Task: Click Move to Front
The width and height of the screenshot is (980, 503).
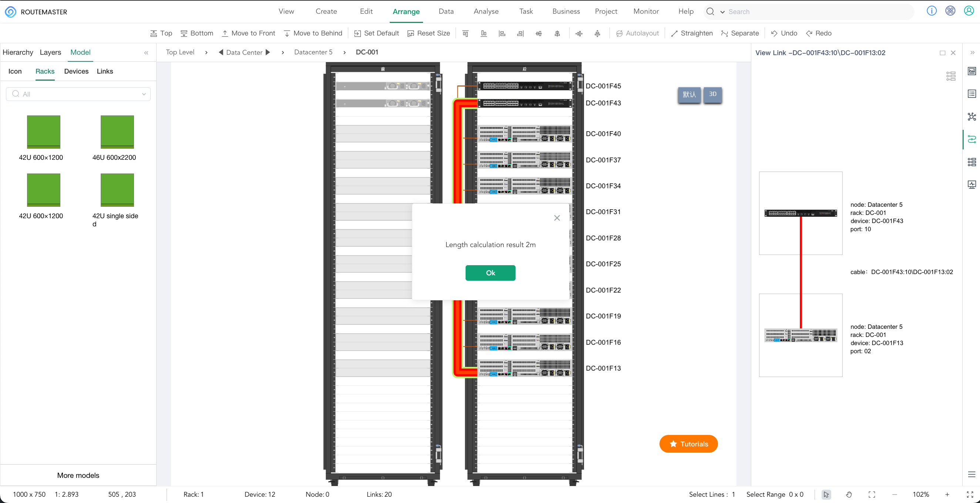Action: pyautogui.click(x=248, y=33)
